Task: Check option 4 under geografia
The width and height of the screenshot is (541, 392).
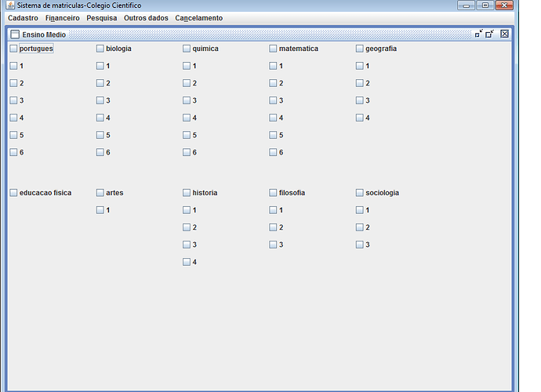Action: coord(362,118)
